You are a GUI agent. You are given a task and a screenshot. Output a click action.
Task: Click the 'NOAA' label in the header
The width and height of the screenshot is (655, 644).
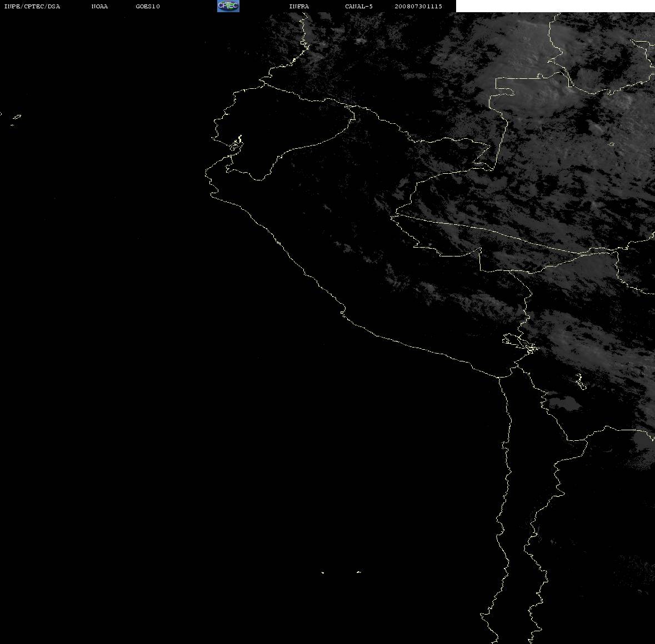point(99,6)
